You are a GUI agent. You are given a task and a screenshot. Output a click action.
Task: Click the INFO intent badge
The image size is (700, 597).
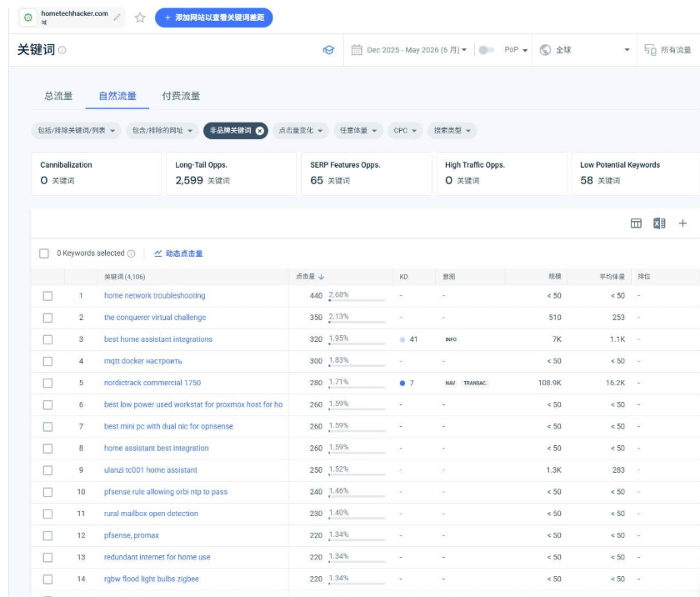pos(451,340)
